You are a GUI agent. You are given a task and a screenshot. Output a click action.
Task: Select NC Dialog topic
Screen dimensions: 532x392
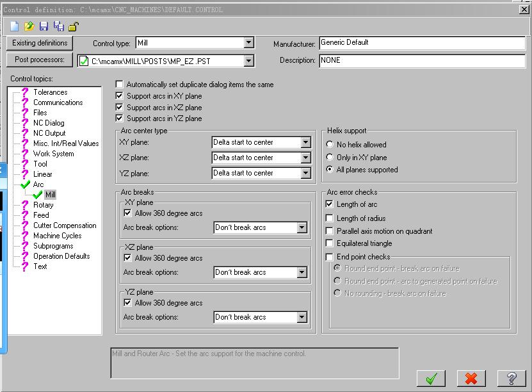[x=49, y=123]
